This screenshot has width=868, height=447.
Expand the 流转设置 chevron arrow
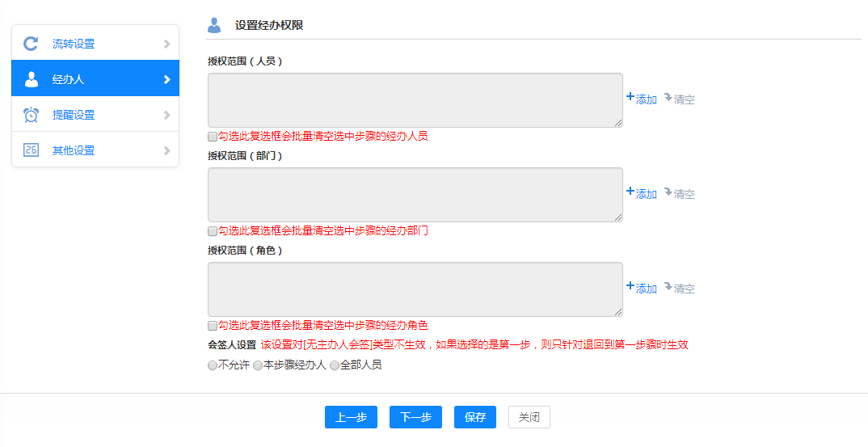coord(166,44)
